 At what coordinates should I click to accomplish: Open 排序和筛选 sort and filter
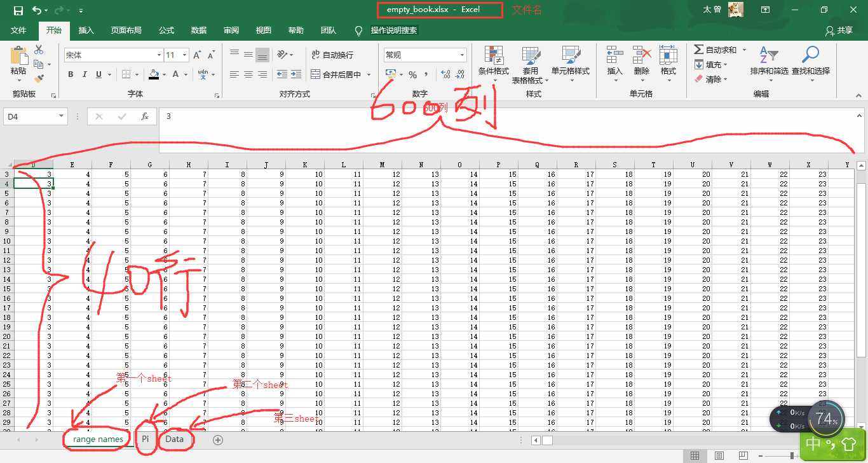point(769,64)
